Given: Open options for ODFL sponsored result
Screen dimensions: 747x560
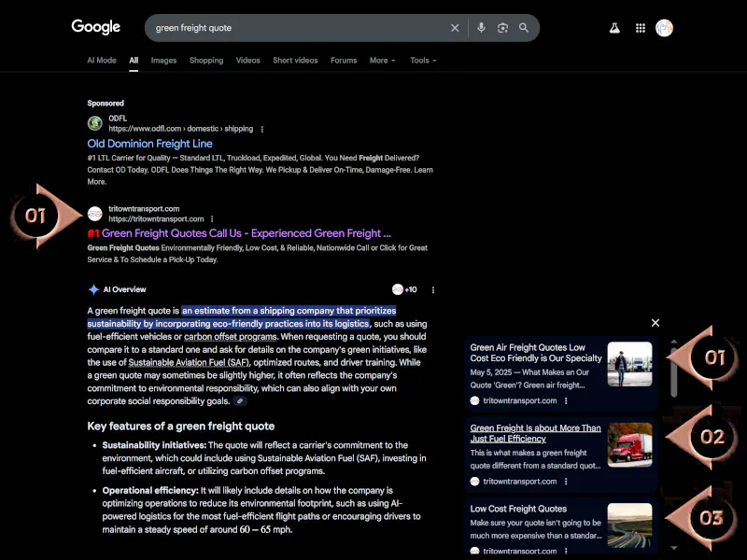Looking at the screenshot, I should pyautogui.click(x=262, y=129).
